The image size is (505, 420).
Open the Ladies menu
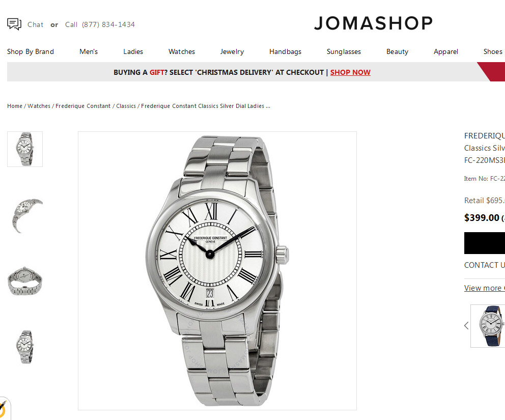tap(133, 51)
